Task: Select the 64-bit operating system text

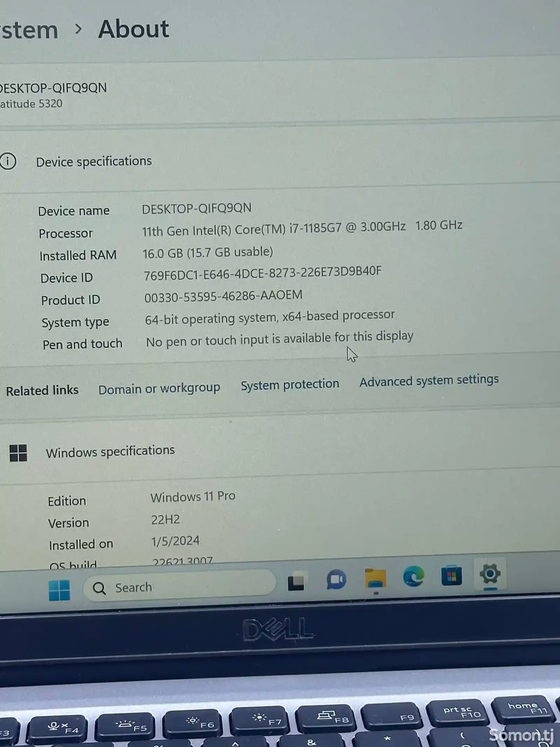Action: tap(270, 317)
